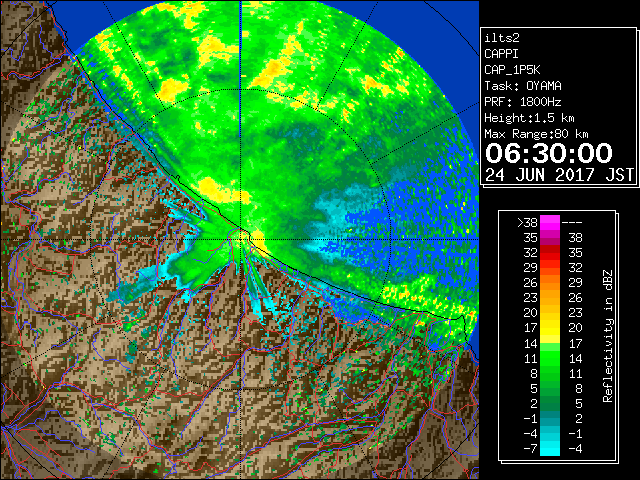Click the 'Max Range:80 km' text
The height and width of the screenshot is (480, 640).
[x=536, y=134]
